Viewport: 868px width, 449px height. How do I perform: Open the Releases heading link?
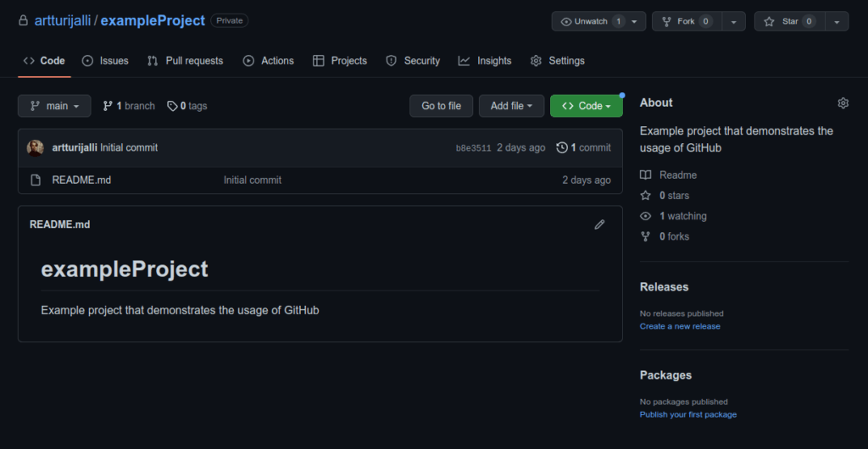665,287
